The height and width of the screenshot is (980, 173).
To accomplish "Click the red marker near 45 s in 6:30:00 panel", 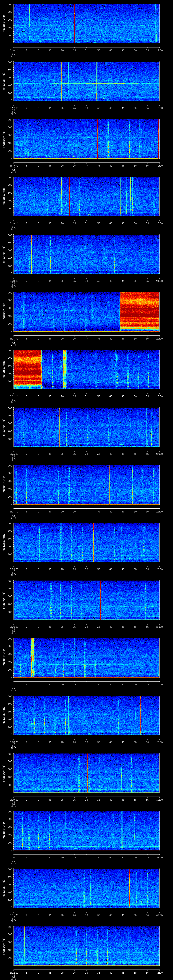I will [x=122, y=831].
